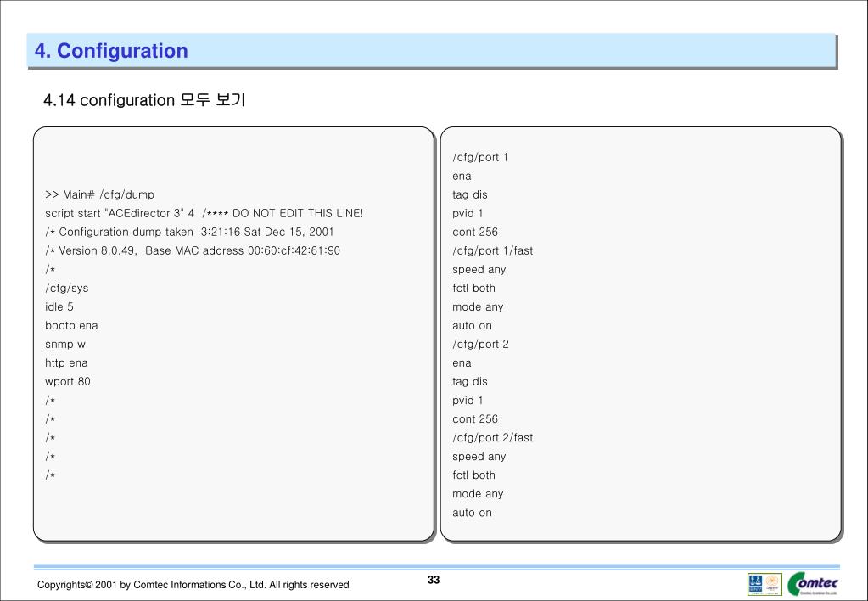Select the 'script start "ACEdirector 3" 4' line
This screenshot has width=868, height=601.
click(x=120, y=213)
